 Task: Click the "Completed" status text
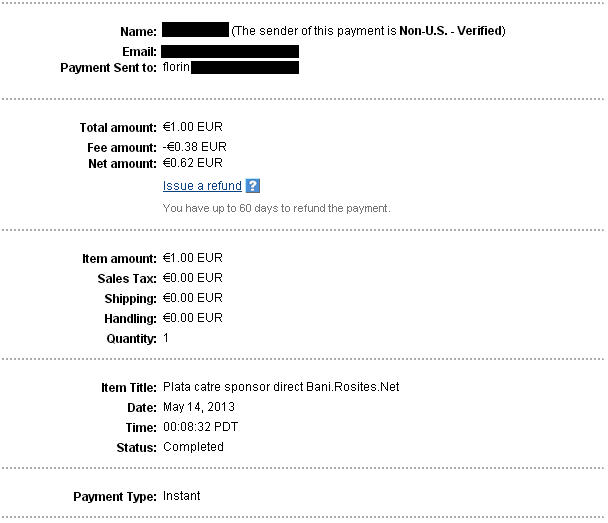click(193, 447)
